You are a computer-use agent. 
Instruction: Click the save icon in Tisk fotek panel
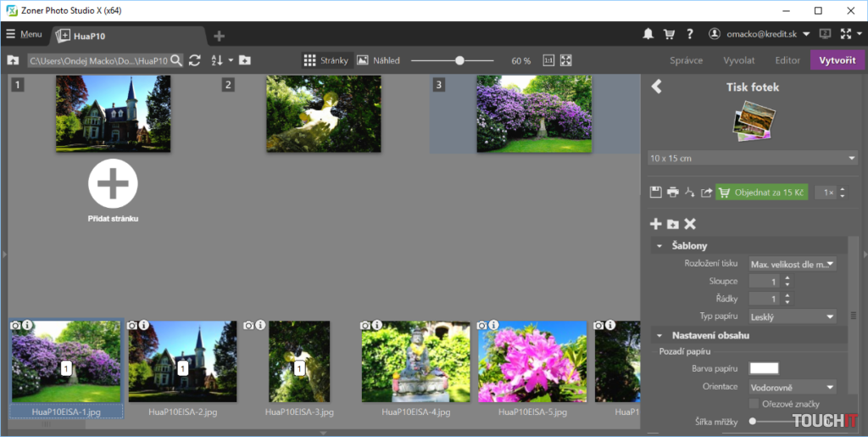[655, 193]
